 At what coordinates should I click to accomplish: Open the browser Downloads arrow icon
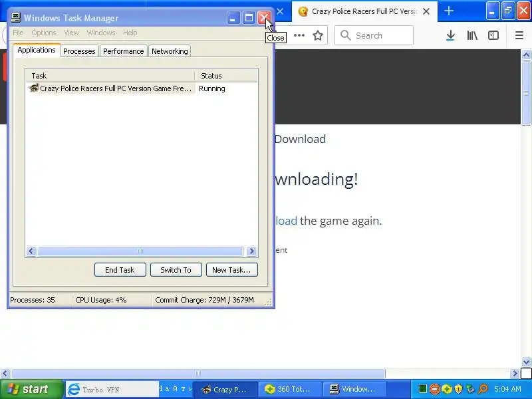[451, 35]
